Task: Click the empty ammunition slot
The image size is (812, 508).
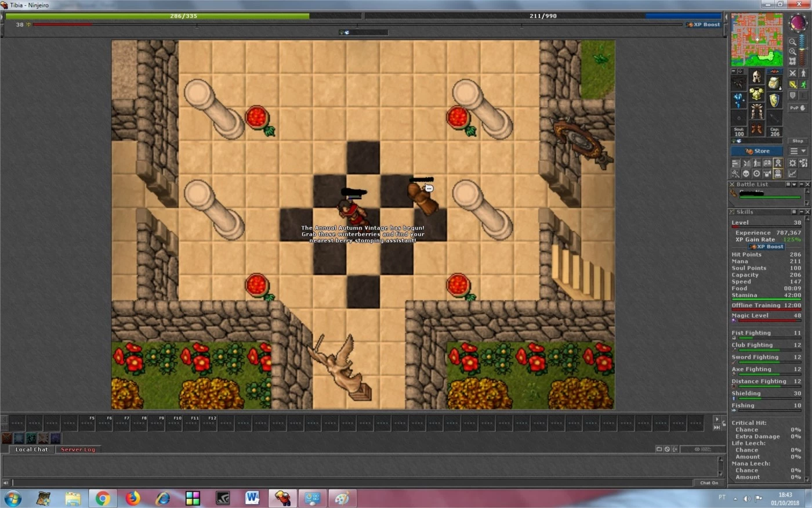Action: click(774, 117)
